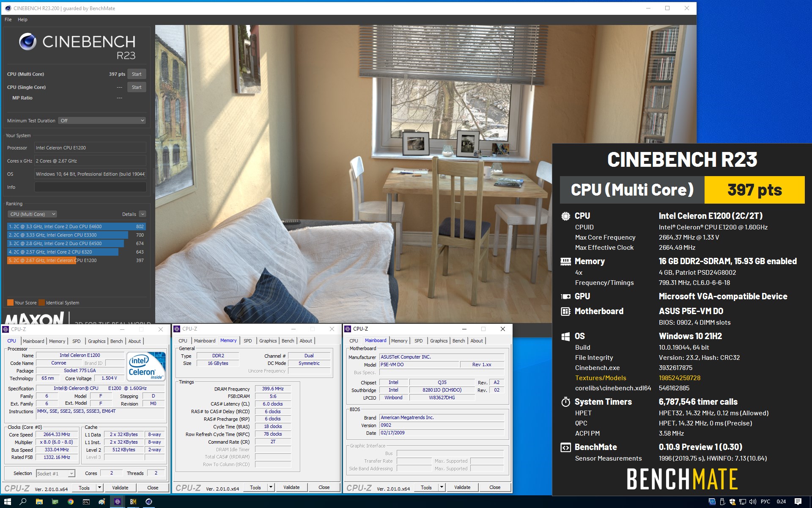Open File Explorer from the taskbar
The height and width of the screenshot is (508, 812).
point(39,502)
